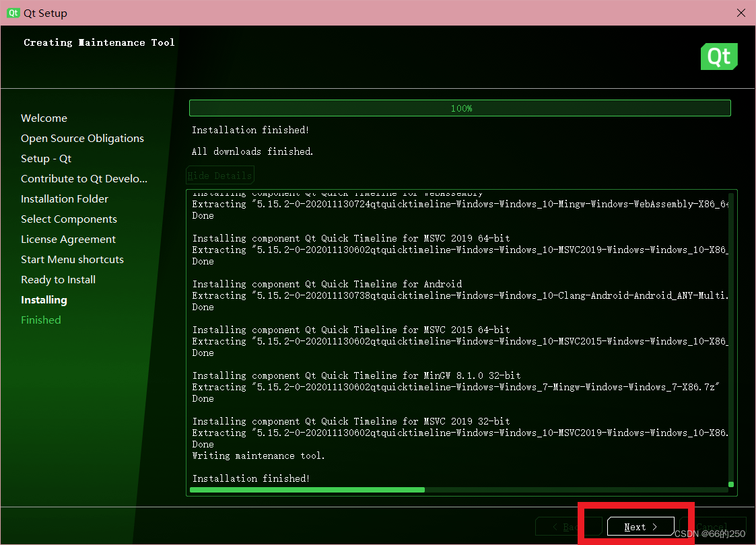This screenshot has height=545, width=756.
Task: Close the Qt Setup window
Action: point(741,13)
